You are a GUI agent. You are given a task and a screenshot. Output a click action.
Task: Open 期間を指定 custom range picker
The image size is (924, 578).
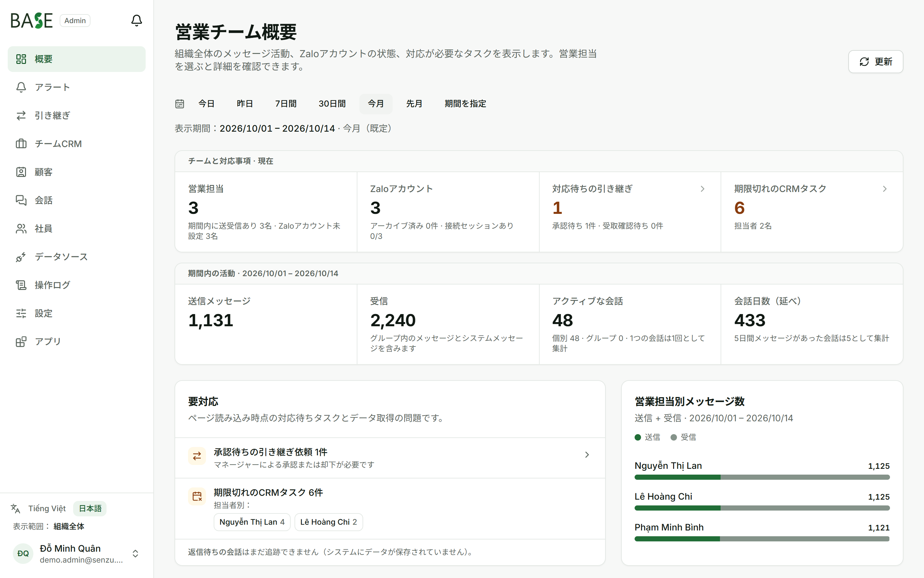[x=465, y=104]
